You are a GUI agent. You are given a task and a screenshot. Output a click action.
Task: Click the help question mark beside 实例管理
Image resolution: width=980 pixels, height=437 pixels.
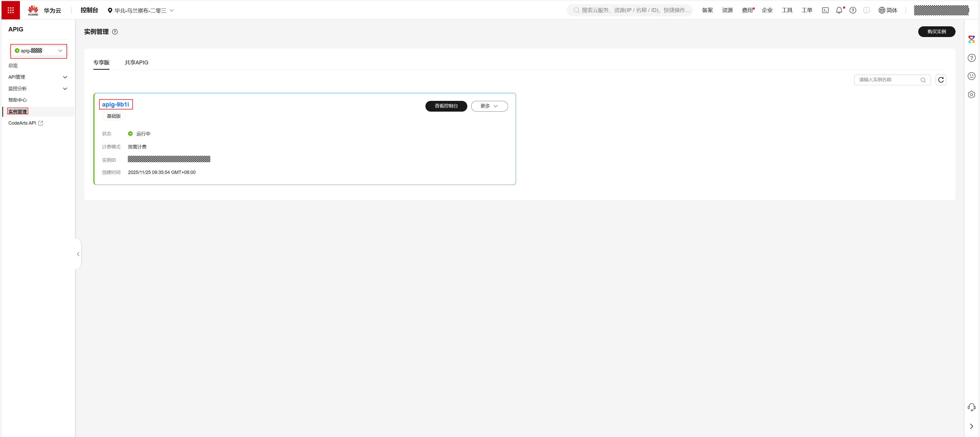click(115, 32)
